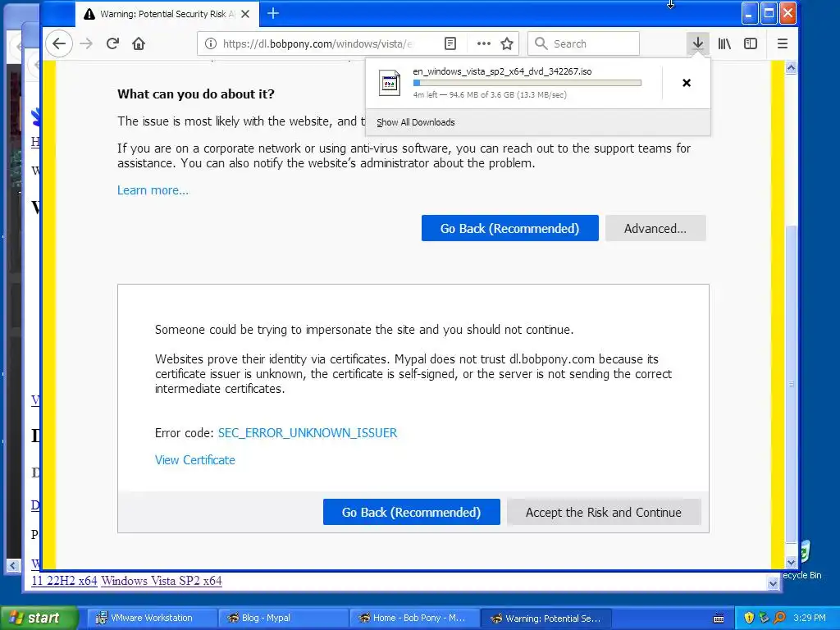The height and width of the screenshot is (630, 840).
Task: Toggle the downloads panel arrow button
Action: tap(697, 43)
